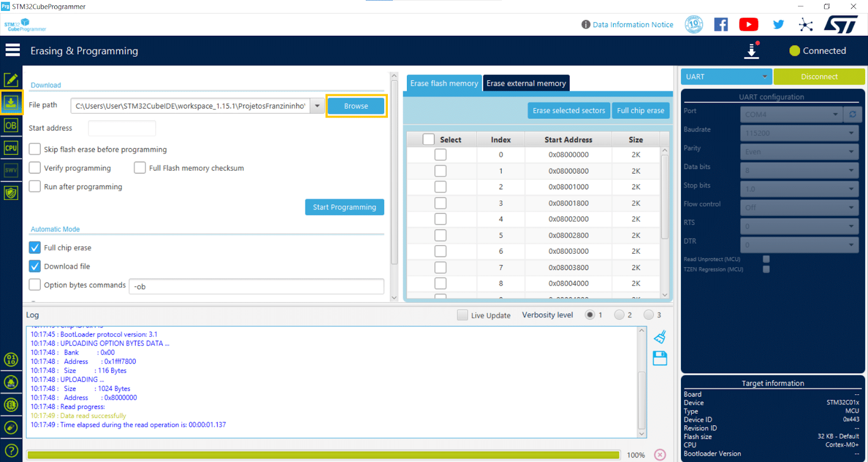Enable Verify programming checkbox
The height and width of the screenshot is (462, 868).
35,168
